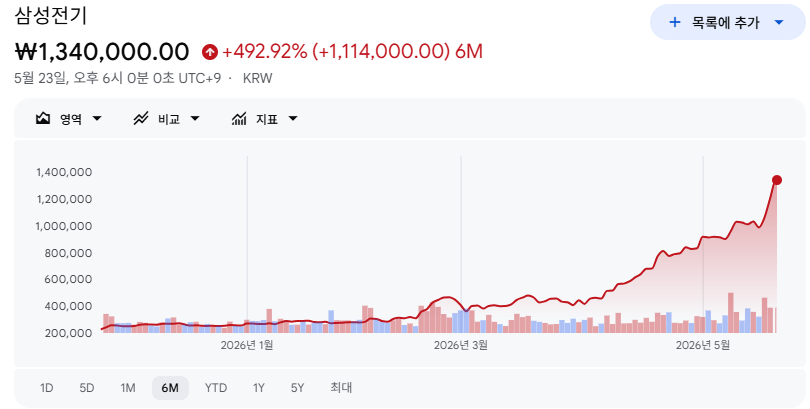Click the 지표 indicators chart icon
Viewport: 810px width, 409px height.
point(239,119)
